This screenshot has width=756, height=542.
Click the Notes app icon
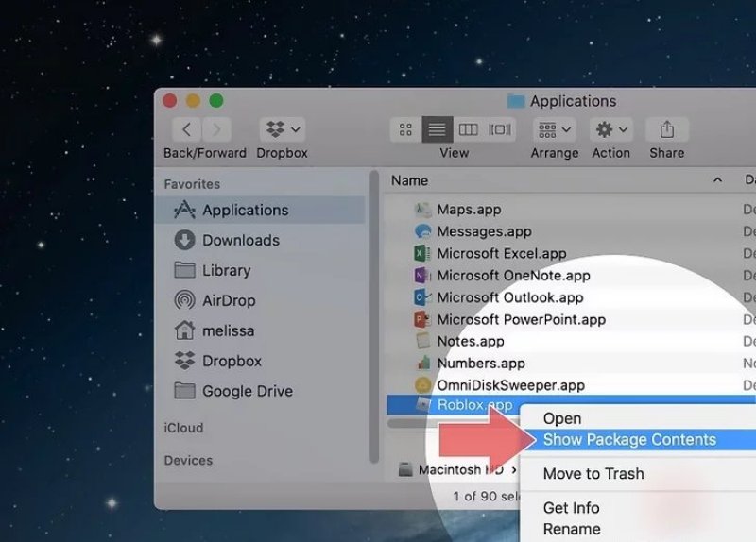(x=422, y=341)
